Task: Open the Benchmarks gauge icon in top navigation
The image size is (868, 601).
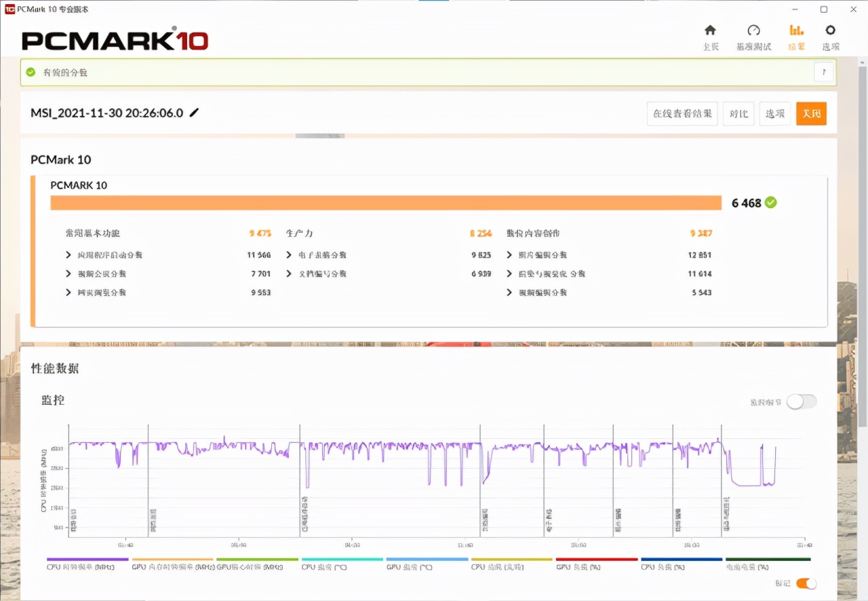Action: point(753,31)
